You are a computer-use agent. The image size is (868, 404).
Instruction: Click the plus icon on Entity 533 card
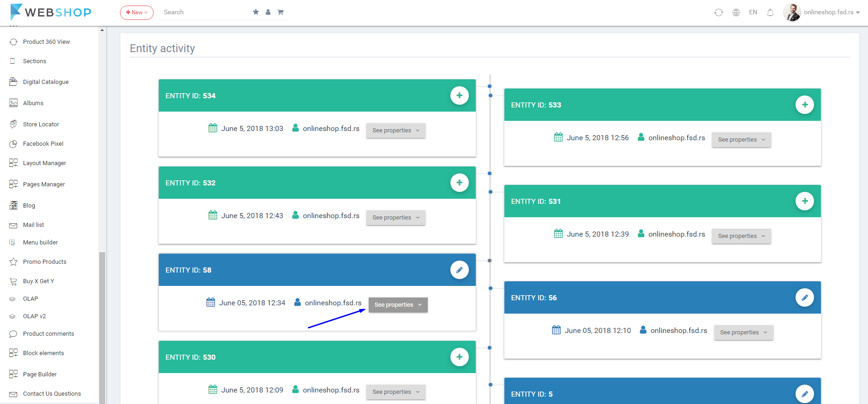tap(804, 105)
